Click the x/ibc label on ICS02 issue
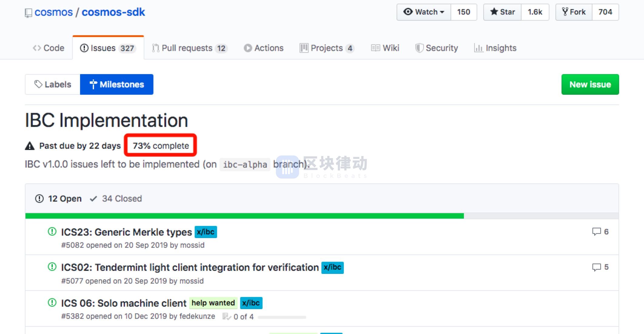Image resolution: width=644 pixels, height=334 pixels. coord(332,268)
